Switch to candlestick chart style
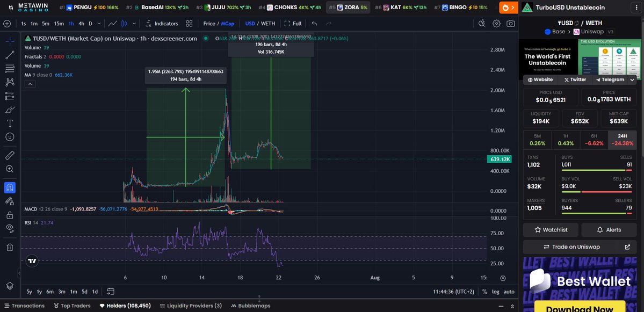Viewport: 644px width, 312px height. coord(125,24)
